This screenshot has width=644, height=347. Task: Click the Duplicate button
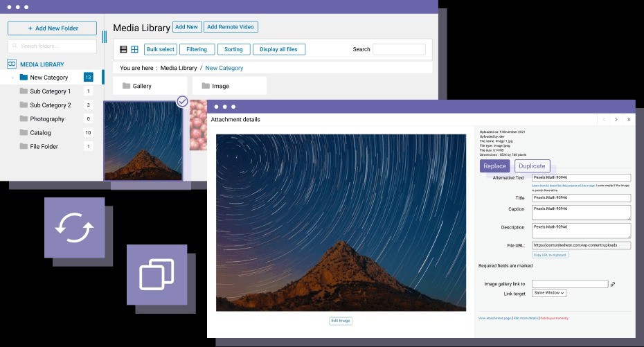[532, 166]
